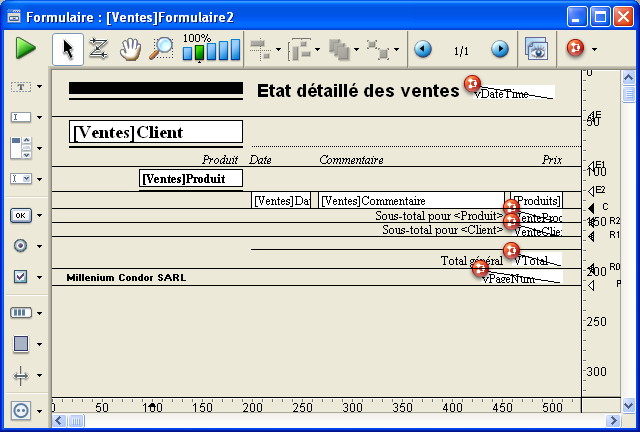Go to the next form page
Viewport: 640px width, 432px height.
499,49
